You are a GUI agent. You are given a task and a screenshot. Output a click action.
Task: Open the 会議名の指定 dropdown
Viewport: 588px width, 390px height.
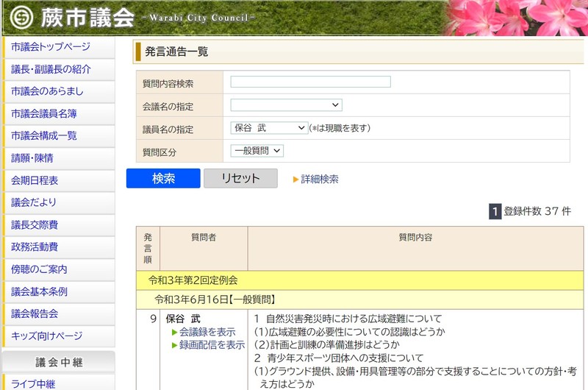point(286,105)
